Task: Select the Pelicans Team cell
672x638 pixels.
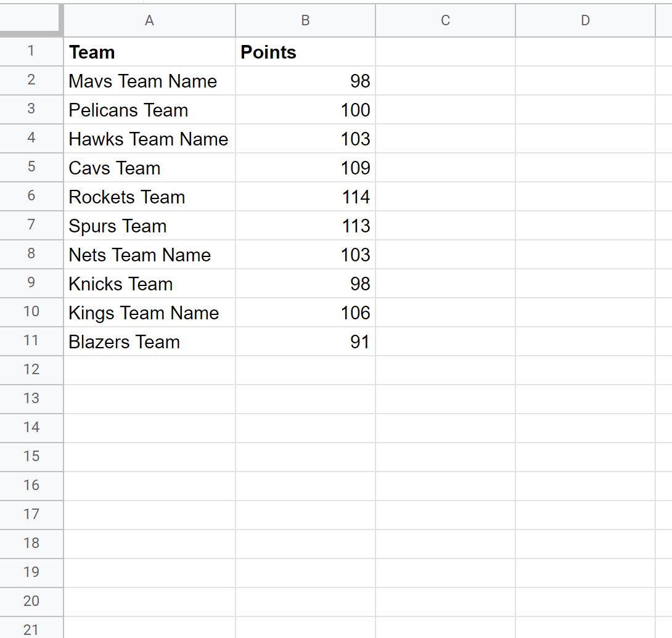Action: (x=149, y=110)
